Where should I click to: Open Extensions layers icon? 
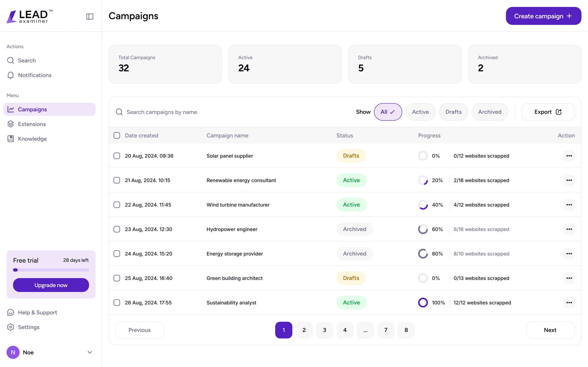tap(11, 124)
